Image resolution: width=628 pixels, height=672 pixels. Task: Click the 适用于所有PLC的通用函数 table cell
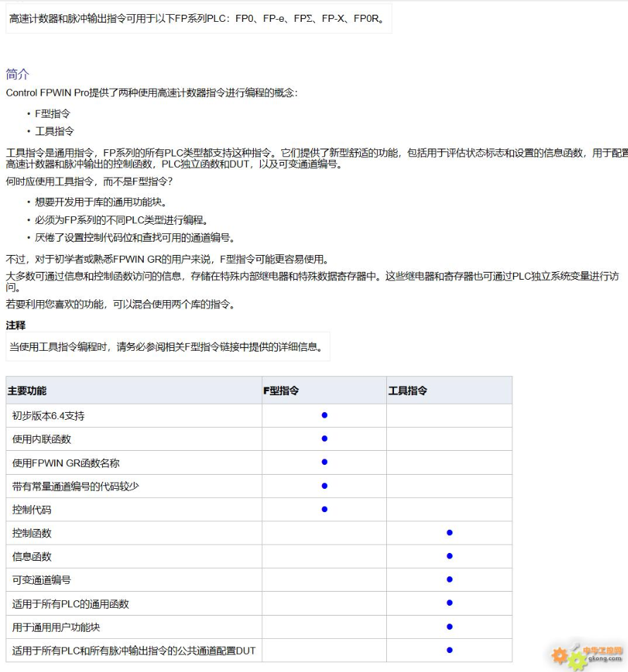pyautogui.click(x=70, y=604)
